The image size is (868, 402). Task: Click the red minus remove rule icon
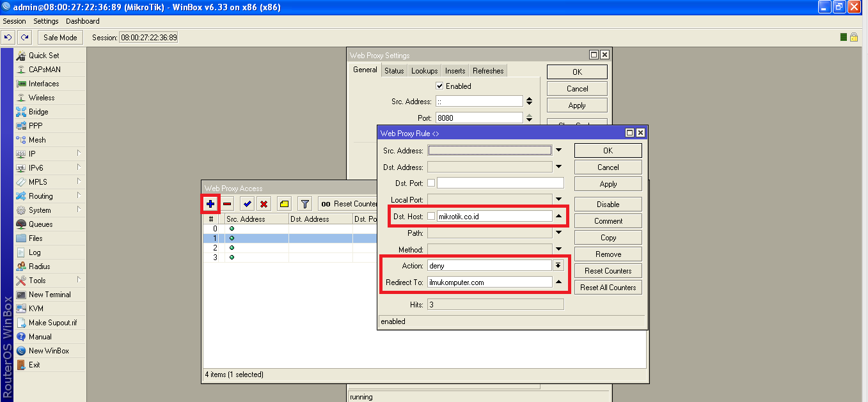tap(227, 204)
